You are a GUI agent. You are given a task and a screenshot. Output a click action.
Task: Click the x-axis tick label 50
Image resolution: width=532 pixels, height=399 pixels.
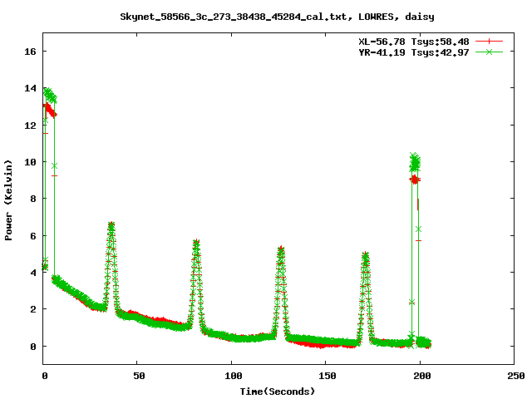click(139, 376)
